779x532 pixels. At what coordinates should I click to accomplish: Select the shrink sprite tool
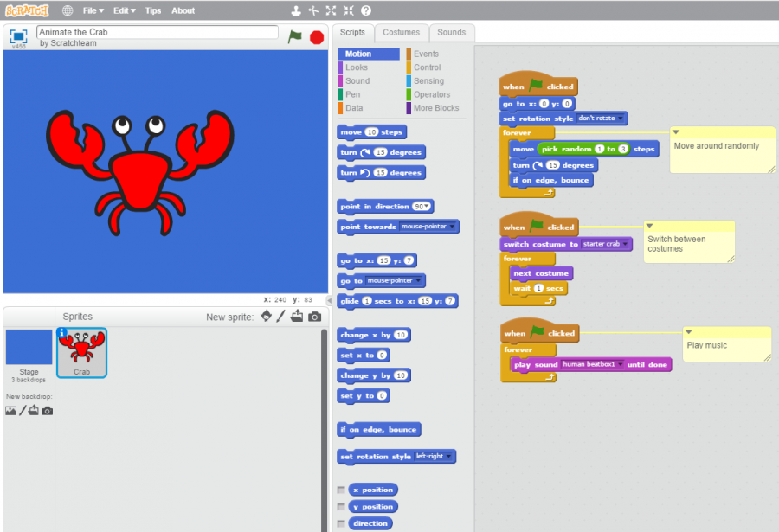coord(349,10)
